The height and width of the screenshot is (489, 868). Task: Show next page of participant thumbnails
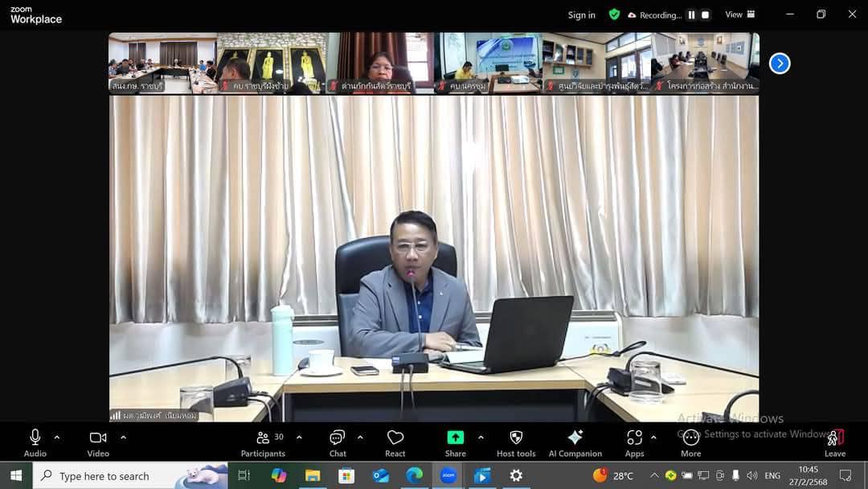780,64
